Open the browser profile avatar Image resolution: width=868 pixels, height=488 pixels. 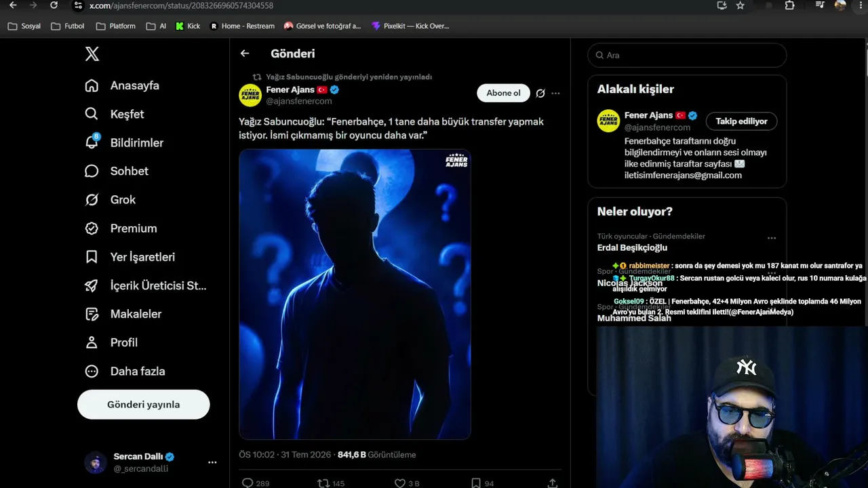(x=840, y=5)
